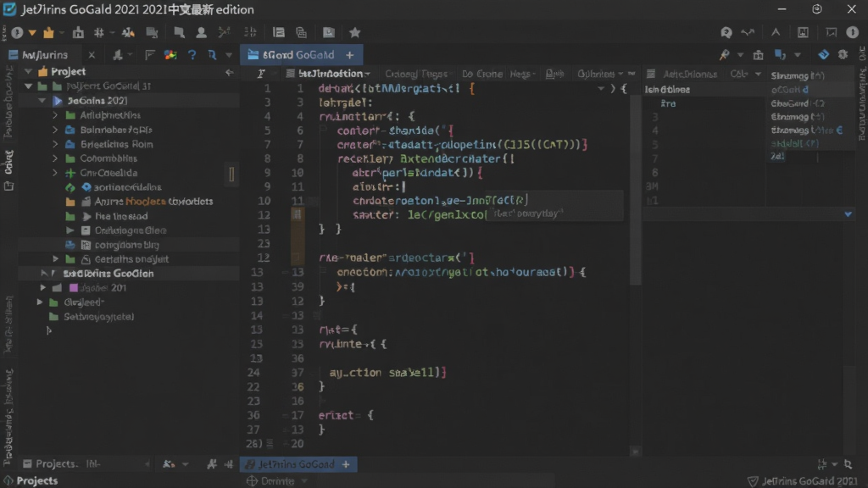
Task: Select the Fiea tiie ssad tree item
Action: coord(121,216)
